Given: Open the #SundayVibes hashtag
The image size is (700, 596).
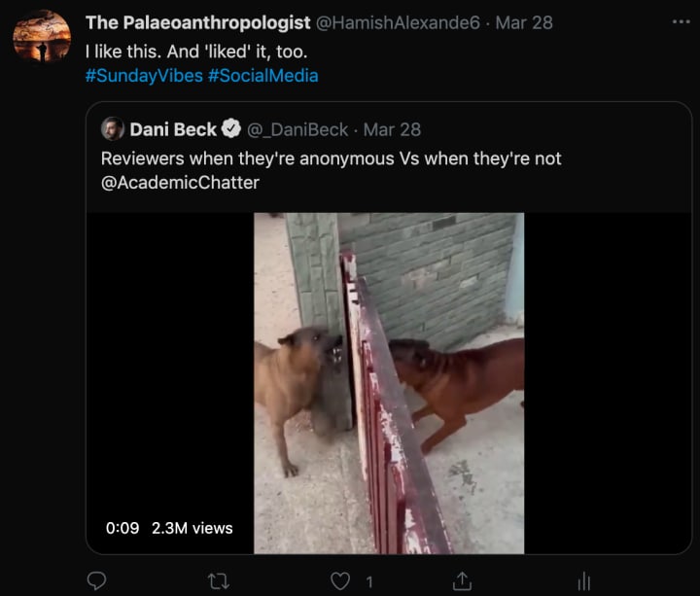Looking at the screenshot, I should 144,76.
